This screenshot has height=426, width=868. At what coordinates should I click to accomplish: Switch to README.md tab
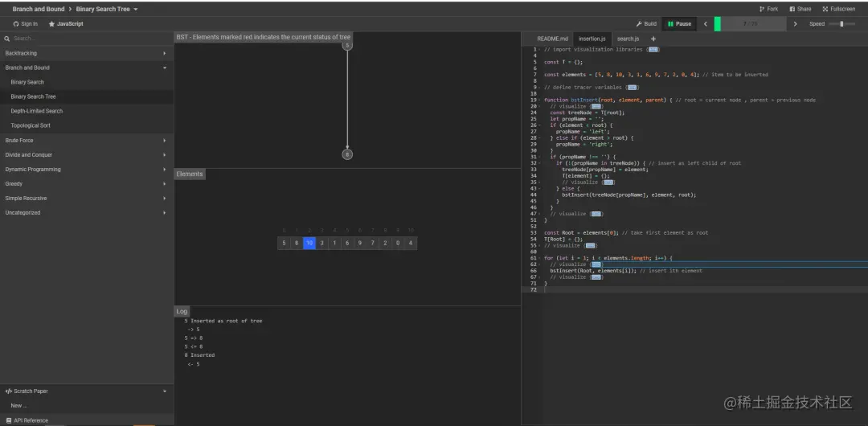click(x=552, y=39)
